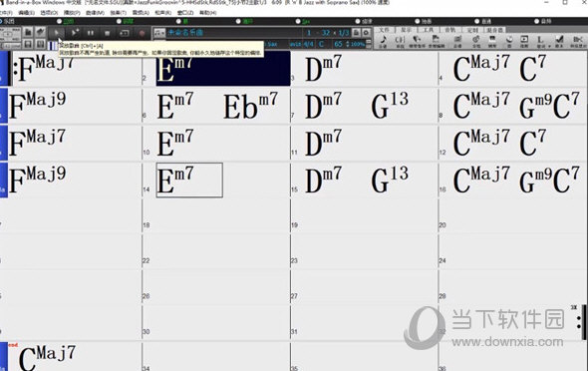Adjust tempo using the arrows beside 65

347,44
